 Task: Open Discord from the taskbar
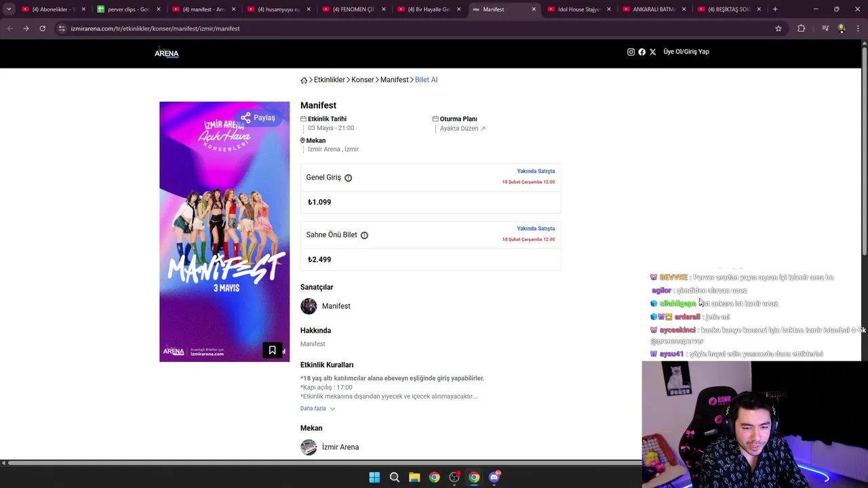click(x=494, y=477)
